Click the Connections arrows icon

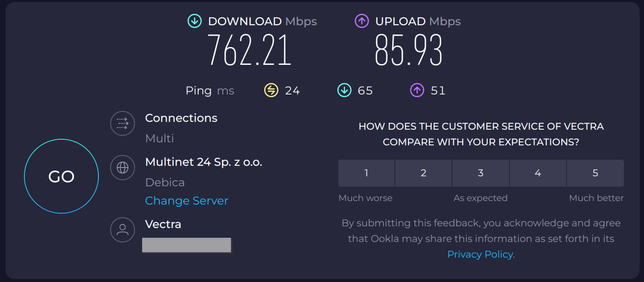pyautogui.click(x=123, y=123)
